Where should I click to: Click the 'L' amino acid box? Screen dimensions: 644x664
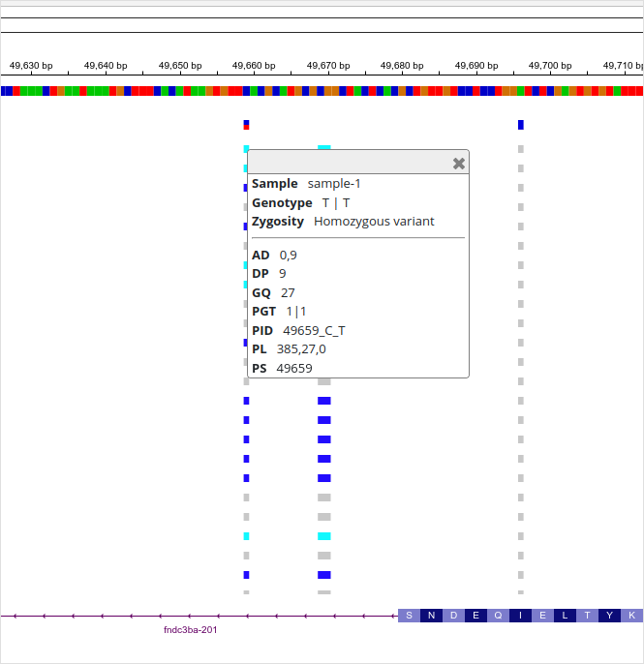coord(565,616)
